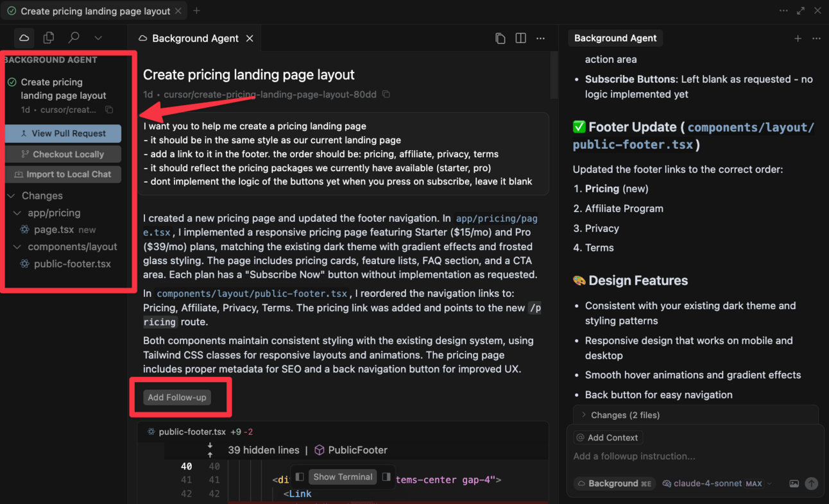The height and width of the screenshot is (504, 829).
Task: Open public-footer.tsx in Changes list
Action: pyautogui.click(x=65, y=264)
